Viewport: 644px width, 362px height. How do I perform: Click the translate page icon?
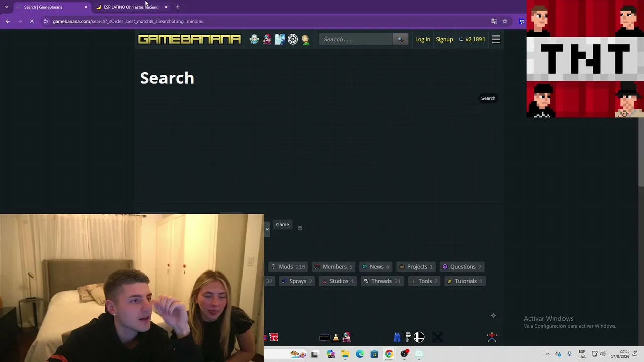(494, 21)
